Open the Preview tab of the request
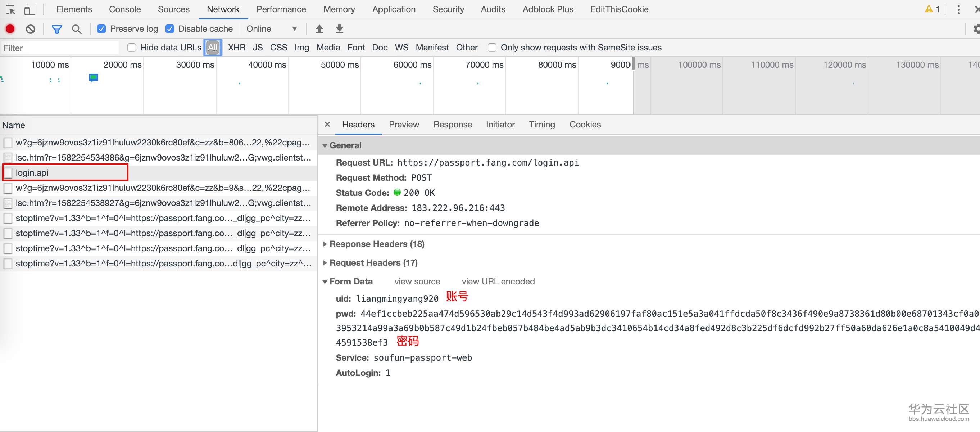 404,125
